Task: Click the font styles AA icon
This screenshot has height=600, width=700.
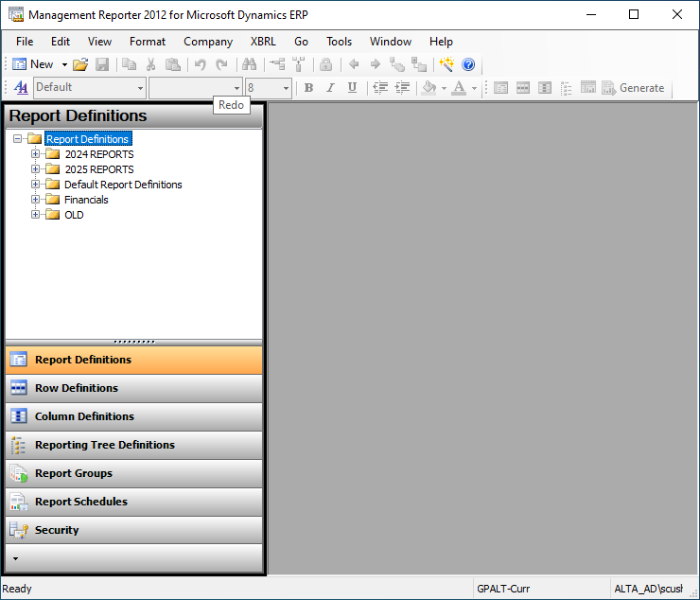Action: [x=21, y=88]
